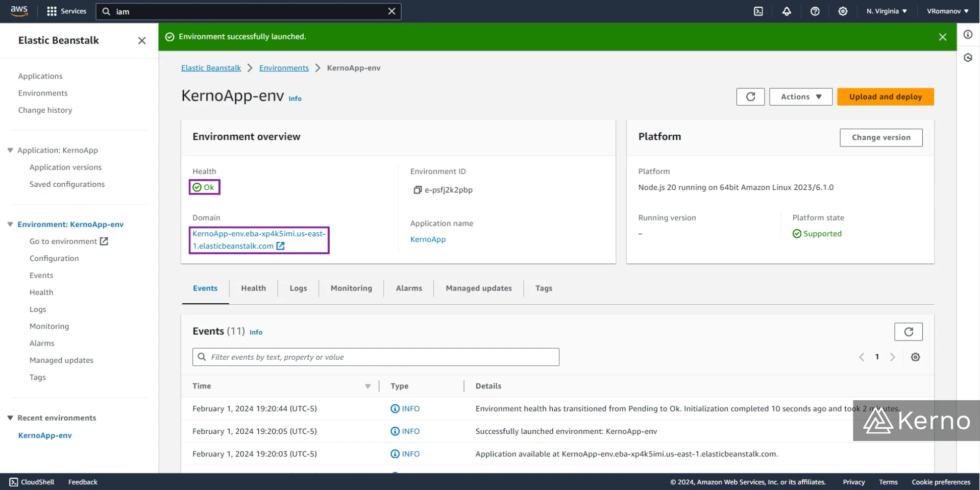Switch to the Events tab
Screen dimensions: 980x490
tap(205, 288)
